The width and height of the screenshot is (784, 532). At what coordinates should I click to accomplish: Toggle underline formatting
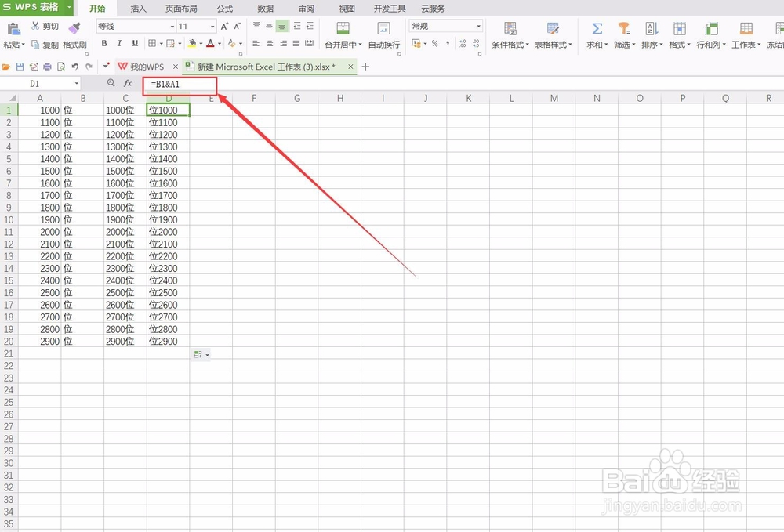(135, 43)
